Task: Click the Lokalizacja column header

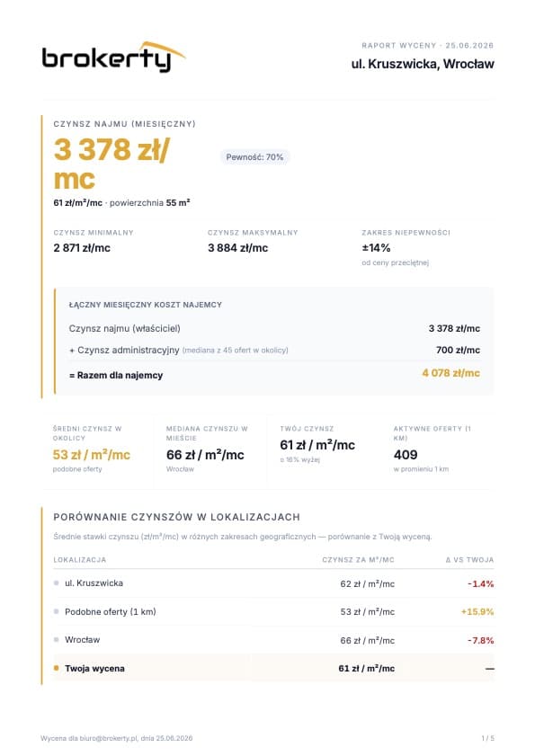Action: [x=80, y=560]
